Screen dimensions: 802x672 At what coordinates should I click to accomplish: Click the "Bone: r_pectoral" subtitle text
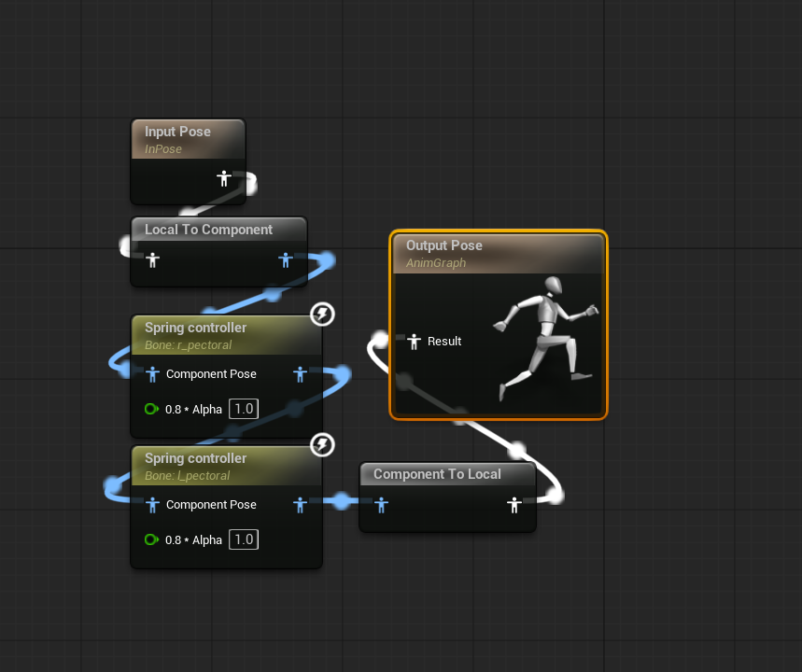coord(189,345)
